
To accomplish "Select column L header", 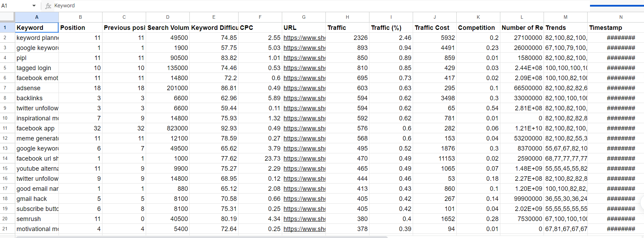I will tap(522, 17).
